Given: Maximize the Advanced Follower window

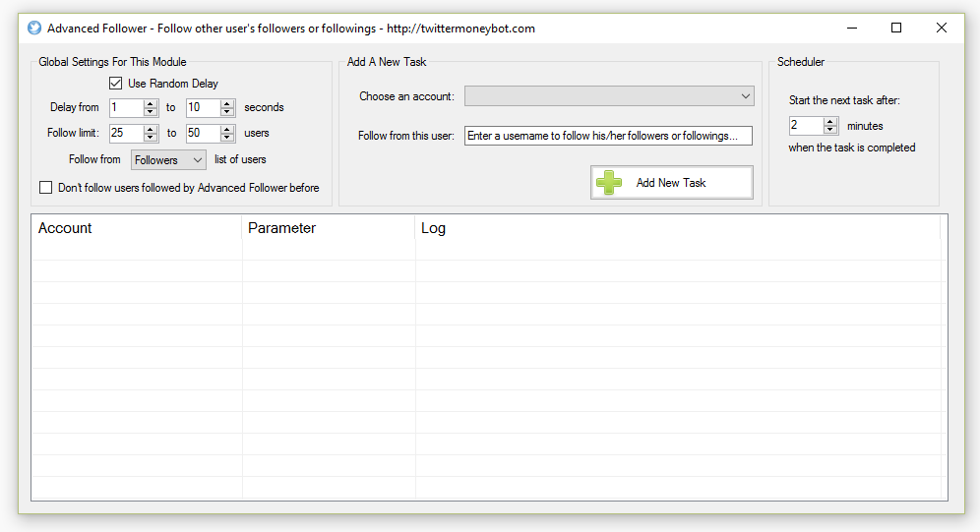Looking at the screenshot, I should (x=896, y=29).
